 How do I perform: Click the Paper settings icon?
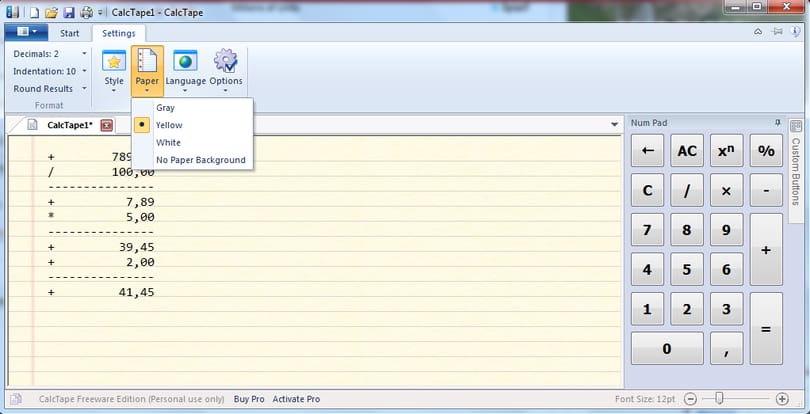tap(147, 61)
